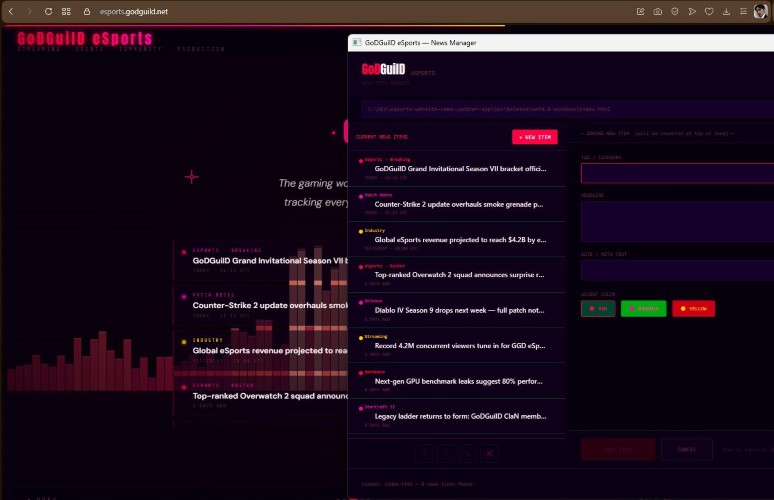Focus the Date / Meta Text field
This screenshot has height=500, width=774.
tap(677, 270)
